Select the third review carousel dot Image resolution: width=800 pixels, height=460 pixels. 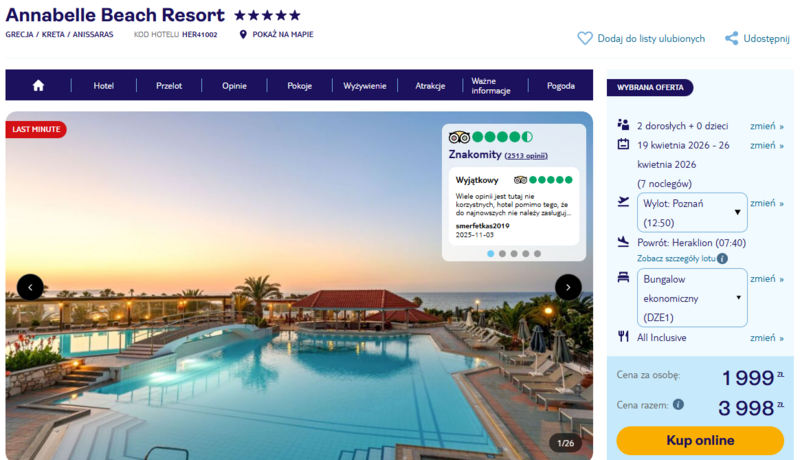click(x=513, y=254)
